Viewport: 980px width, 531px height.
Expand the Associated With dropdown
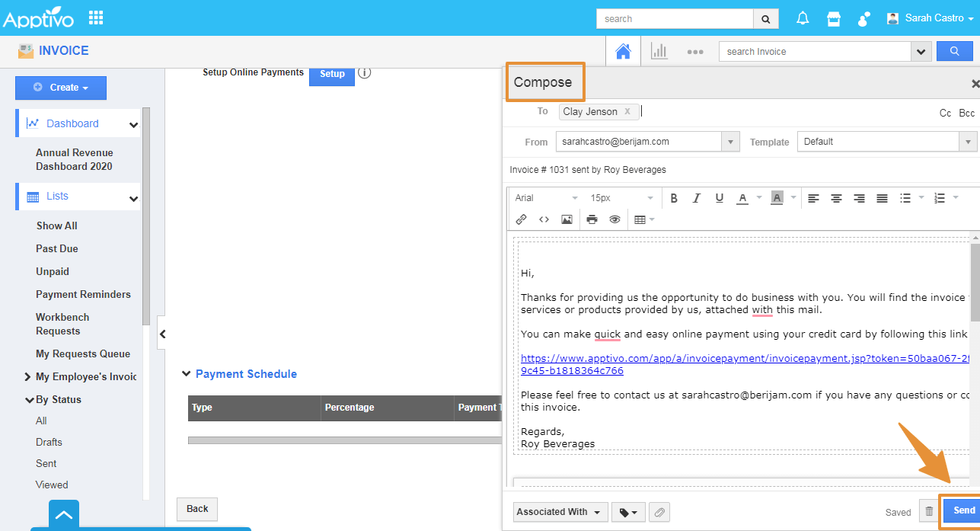pyautogui.click(x=560, y=512)
